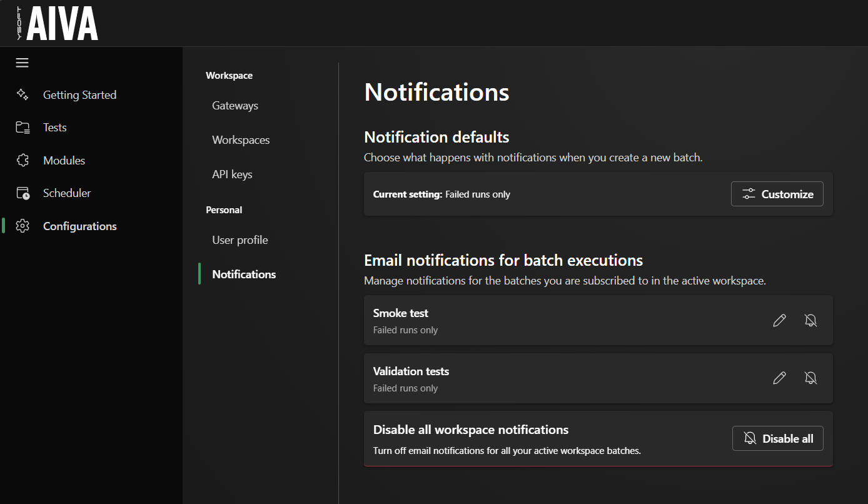The width and height of the screenshot is (868, 504).
Task: Click the AIVA logo
Action: click(58, 23)
